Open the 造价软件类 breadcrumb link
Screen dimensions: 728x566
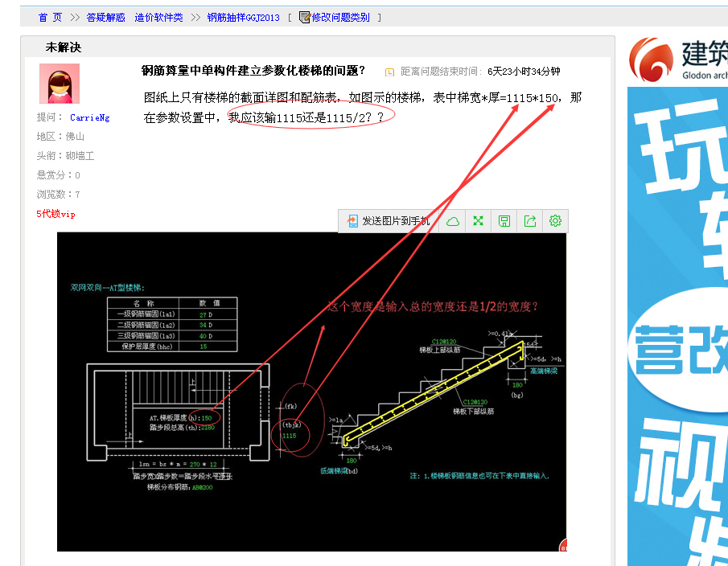pyautogui.click(x=158, y=18)
